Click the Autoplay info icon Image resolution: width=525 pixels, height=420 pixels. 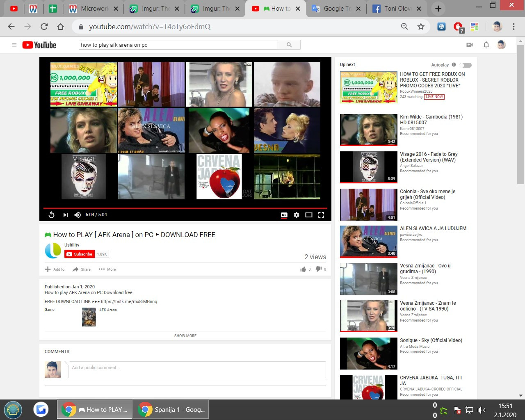(454, 65)
